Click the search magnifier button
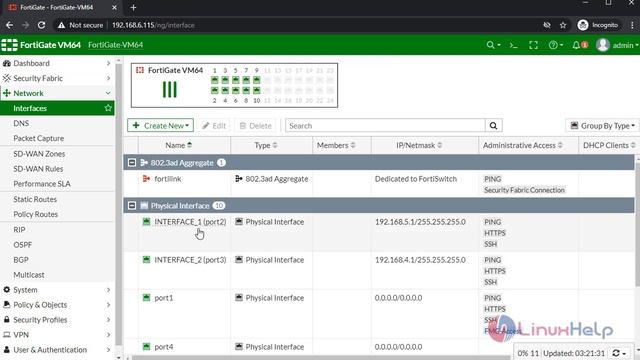 click(x=493, y=126)
